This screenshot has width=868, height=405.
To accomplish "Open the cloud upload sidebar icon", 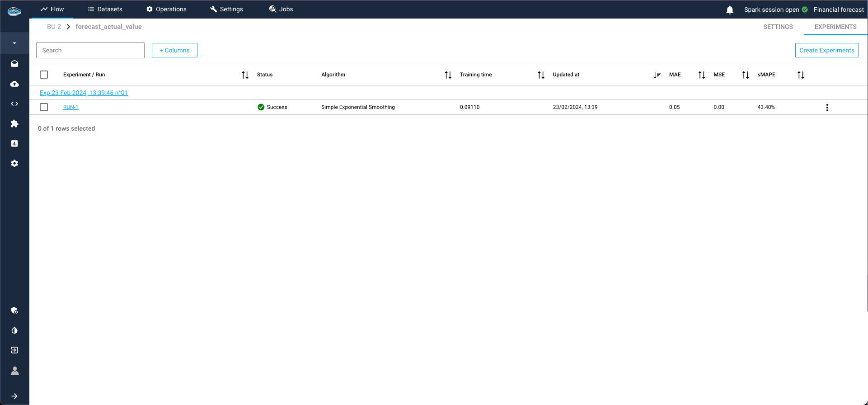I will tap(14, 84).
